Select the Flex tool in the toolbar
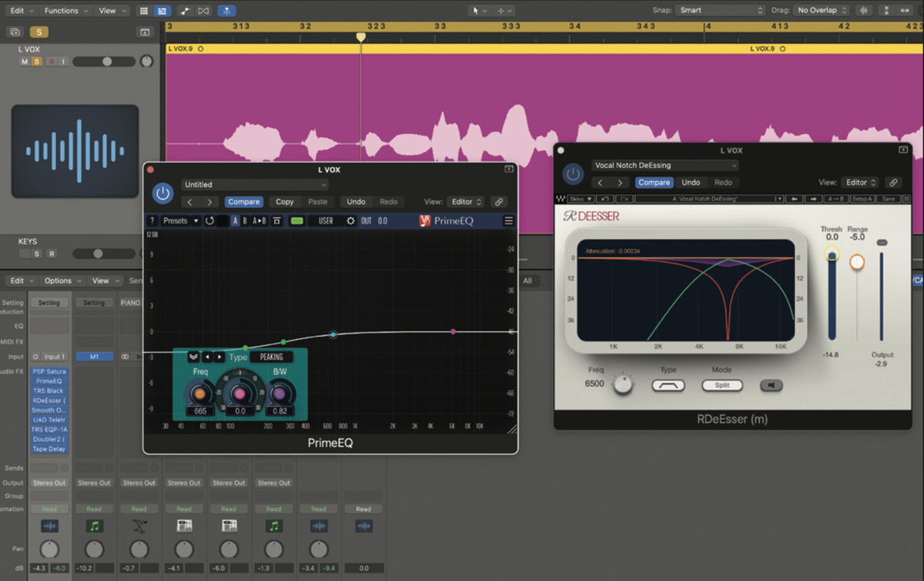The width and height of the screenshot is (924, 581). coord(226,10)
